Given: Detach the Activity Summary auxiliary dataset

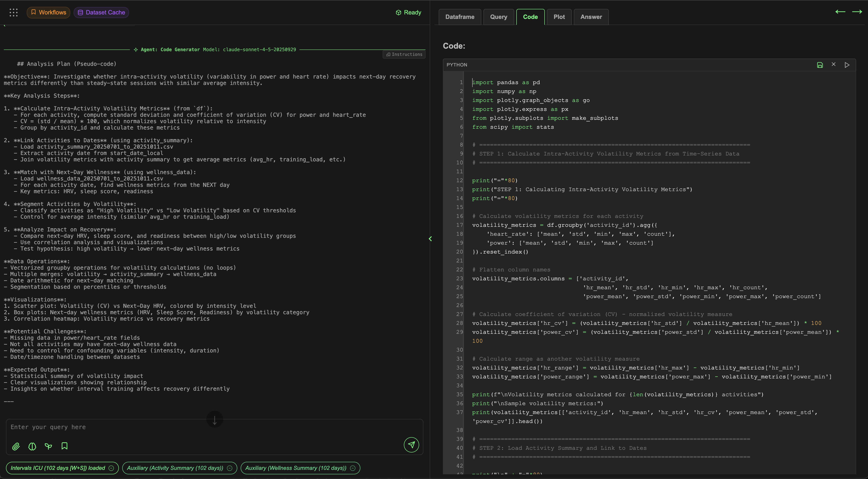Looking at the screenshot, I should pos(230,468).
